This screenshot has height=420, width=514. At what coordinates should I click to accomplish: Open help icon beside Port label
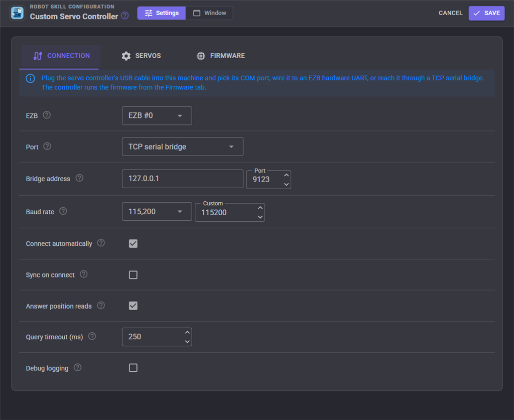[47, 146]
